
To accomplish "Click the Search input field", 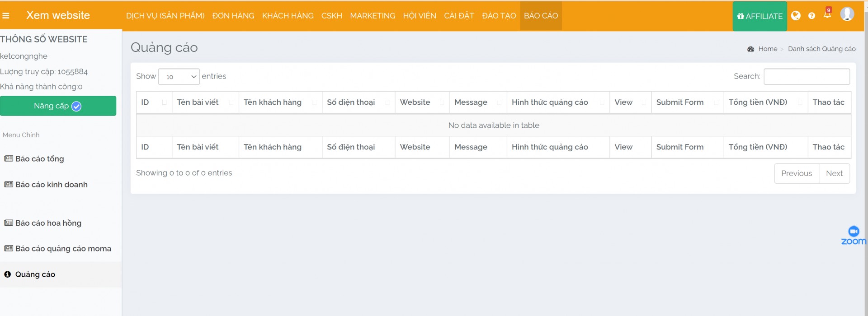I will coord(807,77).
